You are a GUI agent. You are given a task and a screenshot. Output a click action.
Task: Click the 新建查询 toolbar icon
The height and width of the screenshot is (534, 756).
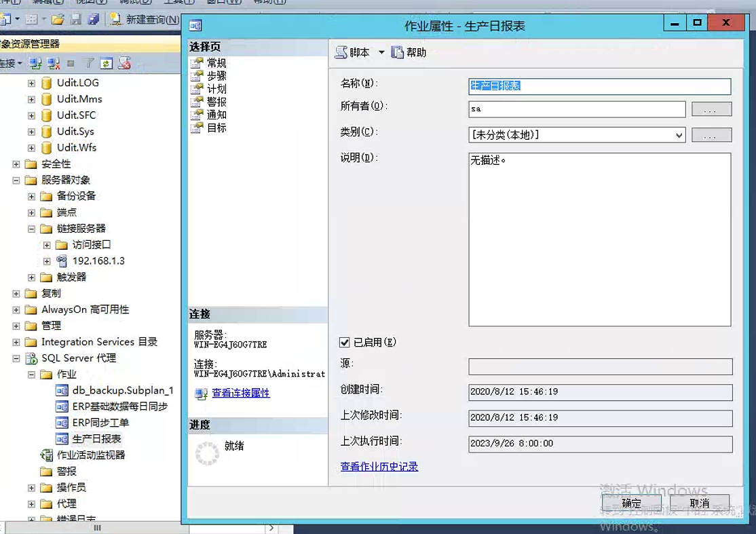(115, 20)
